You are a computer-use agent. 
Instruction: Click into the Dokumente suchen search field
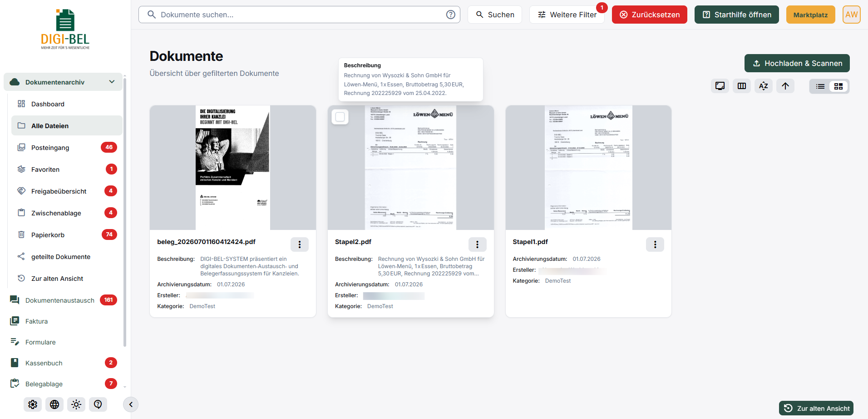(x=299, y=15)
